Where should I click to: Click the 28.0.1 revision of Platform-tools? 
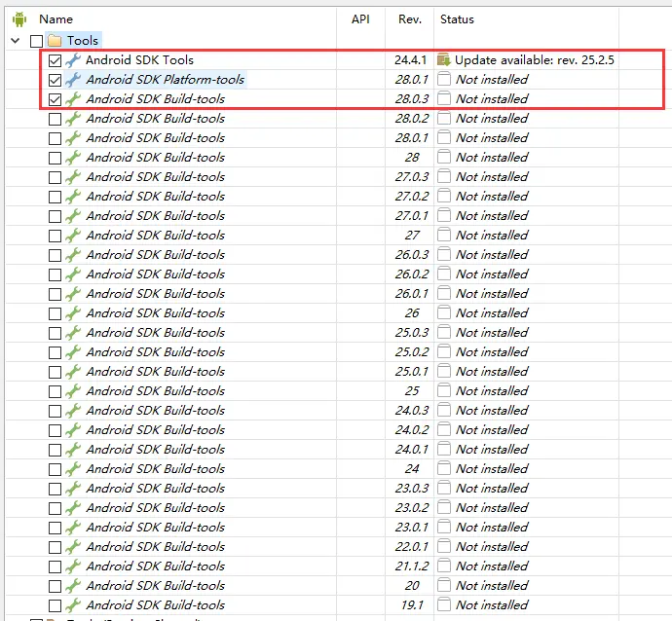[411, 80]
